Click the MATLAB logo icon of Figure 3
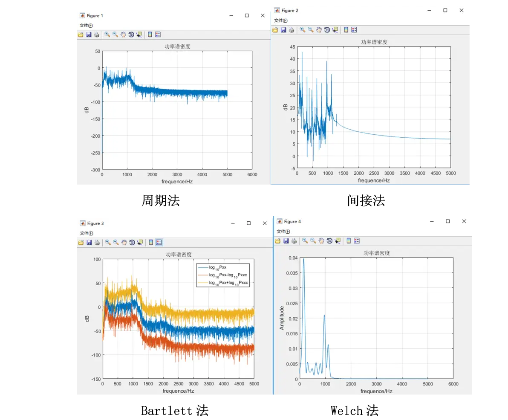508x420 pixels. (x=83, y=223)
